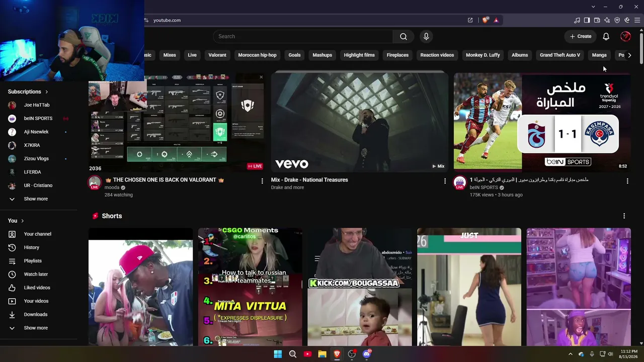Viewport: 644px width, 362px height.
Task: Open Mix - Drake - National Treasures title
Action: [x=309, y=180]
